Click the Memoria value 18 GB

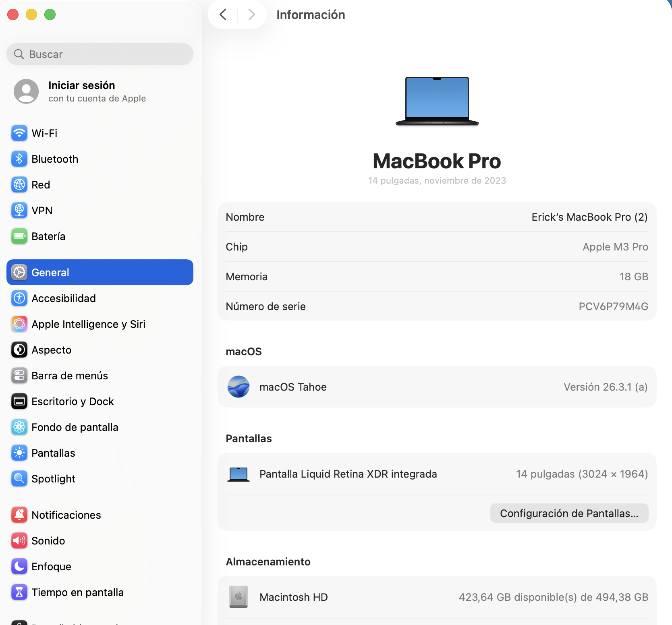click(x=634, y=277)
